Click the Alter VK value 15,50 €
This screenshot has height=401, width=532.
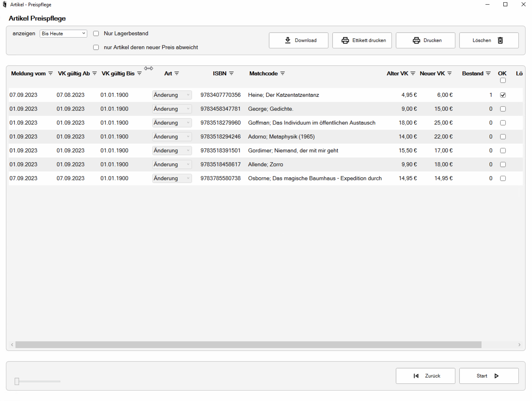(x=408, y=151)
